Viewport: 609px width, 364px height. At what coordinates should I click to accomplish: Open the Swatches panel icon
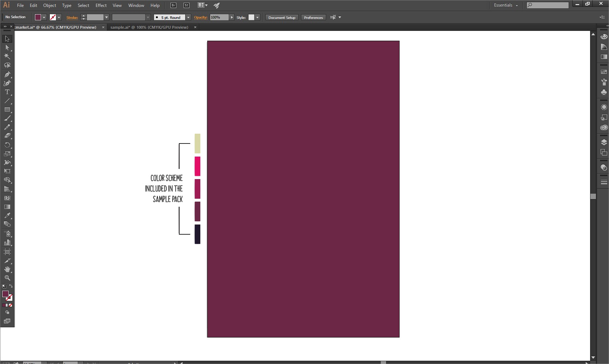604,72
